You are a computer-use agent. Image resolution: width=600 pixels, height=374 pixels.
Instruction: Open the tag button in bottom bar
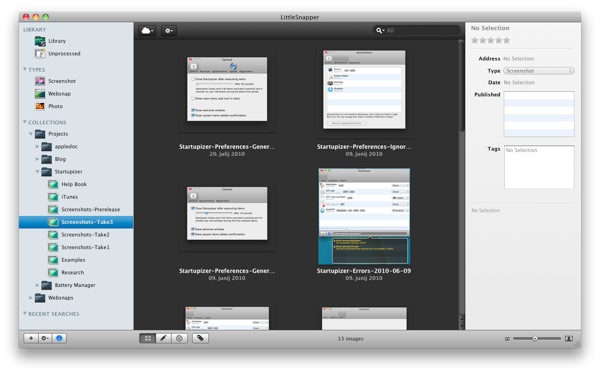coord(200,338)
